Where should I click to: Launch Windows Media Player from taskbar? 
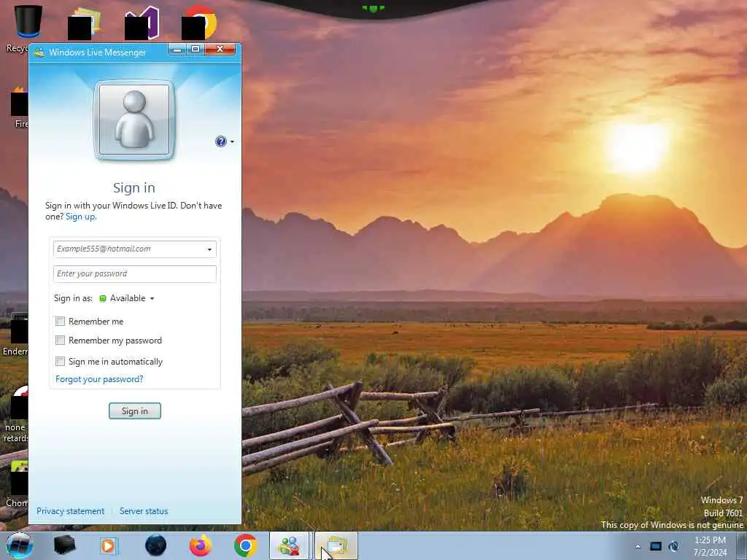click(109, 545)
